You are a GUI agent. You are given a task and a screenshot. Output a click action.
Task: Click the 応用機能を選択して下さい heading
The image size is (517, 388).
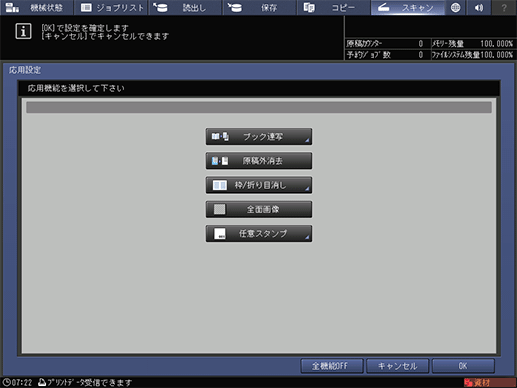(x=76, y=88)
